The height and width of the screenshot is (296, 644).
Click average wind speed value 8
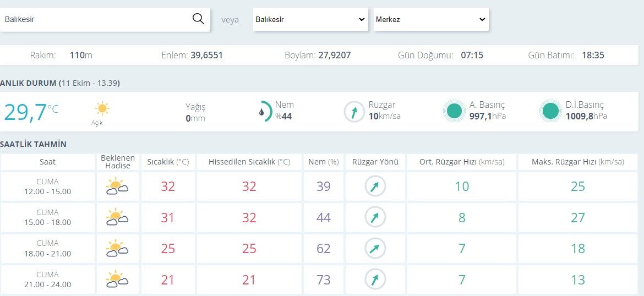tap(462, 217)
